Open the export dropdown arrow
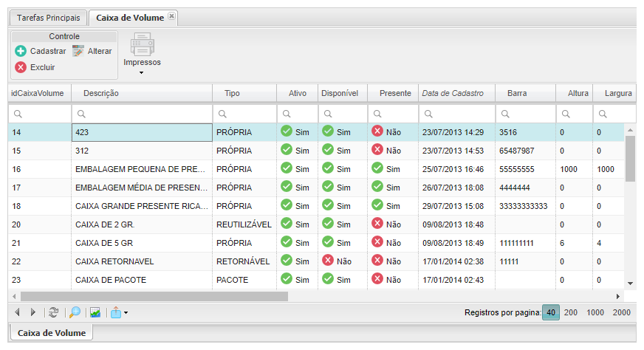 click(126, 312)
